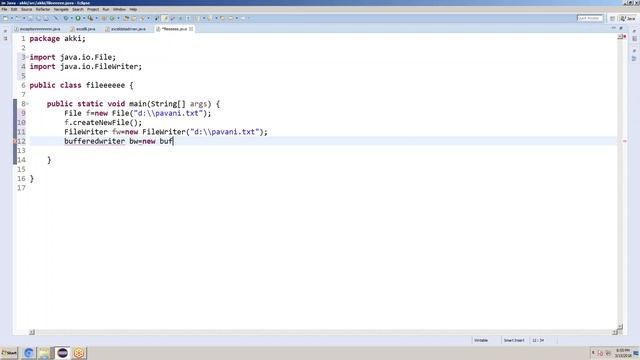The image size is (640, 360).
Task: Open the Source menu
Action: point(26,9)
